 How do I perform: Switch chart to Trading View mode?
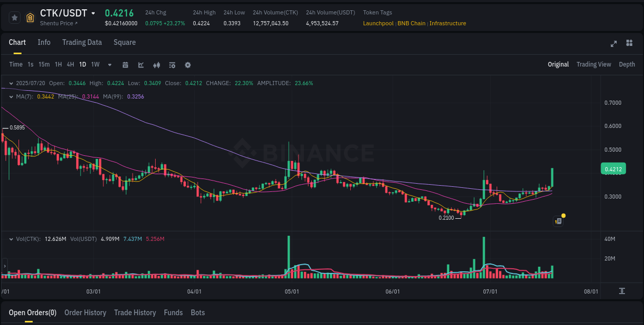594,64
